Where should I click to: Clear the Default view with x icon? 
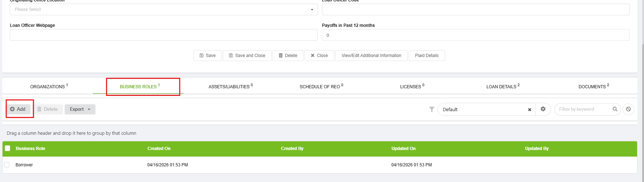click(530, 110)
